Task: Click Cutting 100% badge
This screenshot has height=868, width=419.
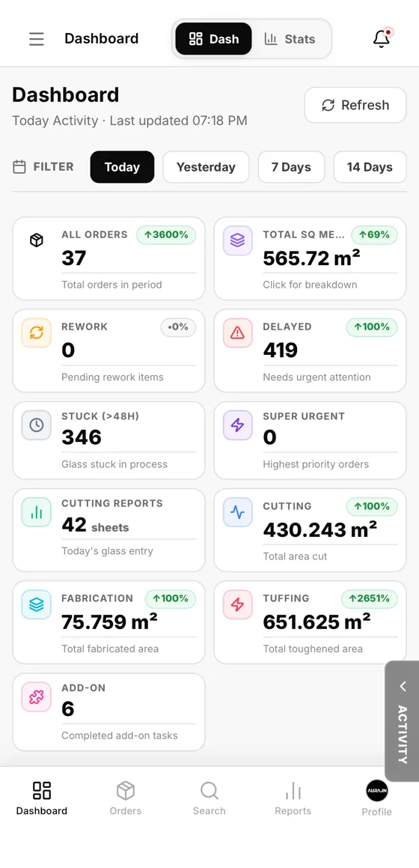Action: pyautogui.click(x=371, y=506)
